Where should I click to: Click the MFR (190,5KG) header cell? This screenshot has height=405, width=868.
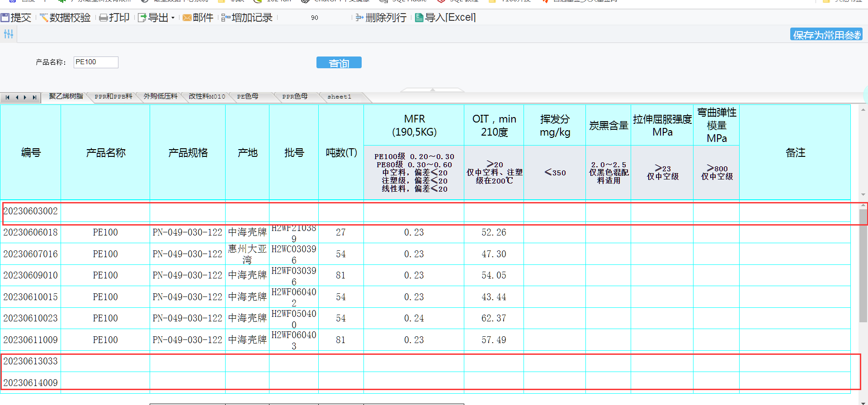point(414,125)
